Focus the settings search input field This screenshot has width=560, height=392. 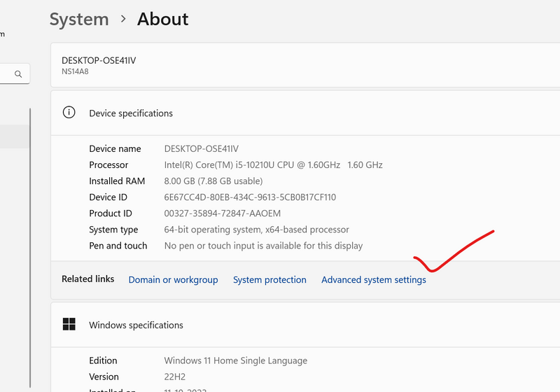[x=6, y=73]
